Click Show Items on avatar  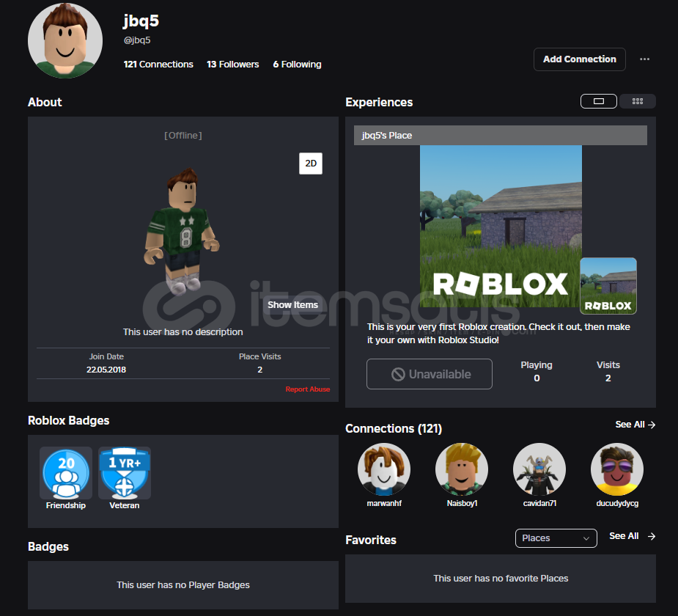292,305
